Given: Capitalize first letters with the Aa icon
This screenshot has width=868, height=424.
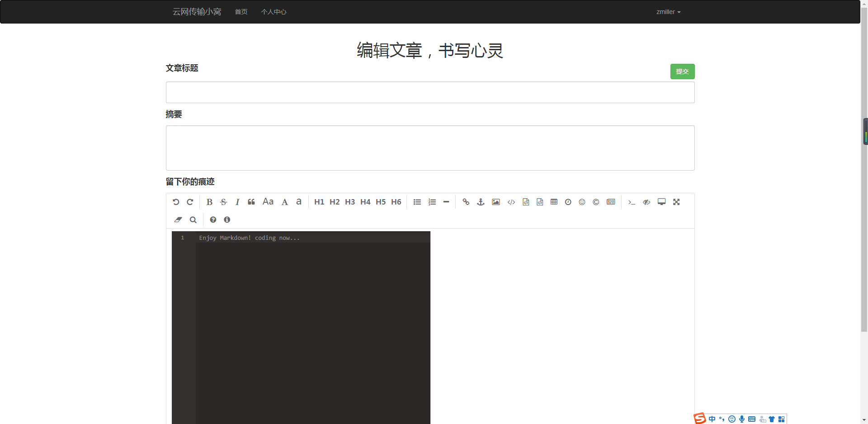Looking at the screenshot, I should pyautogui.click(x=268, y=201).
